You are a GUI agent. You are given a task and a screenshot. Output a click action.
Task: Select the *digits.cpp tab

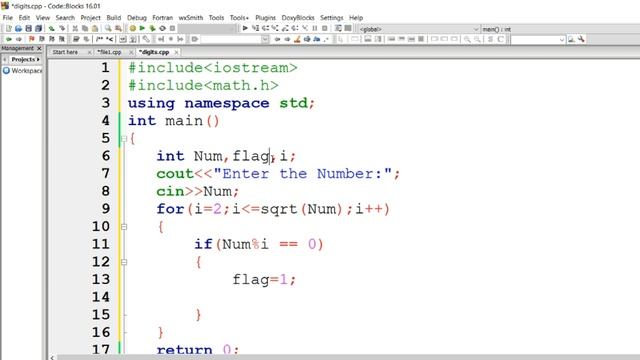[x=154, y=52]
